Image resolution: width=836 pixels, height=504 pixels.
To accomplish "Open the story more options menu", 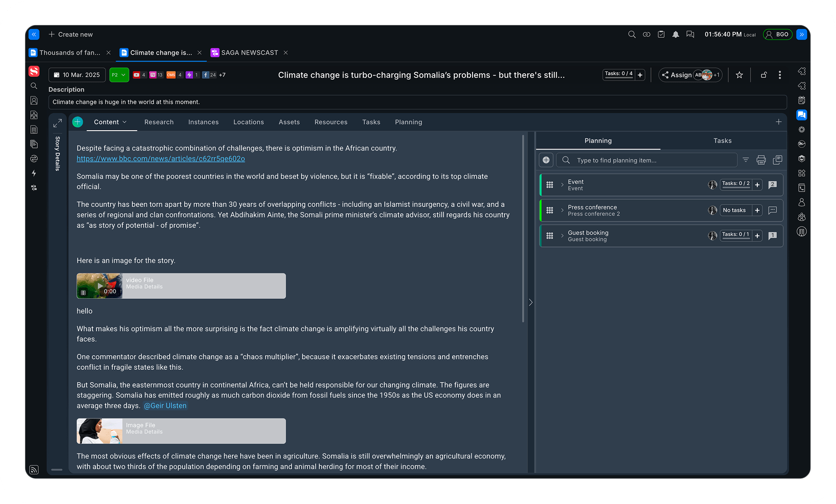I will point(780,75).
